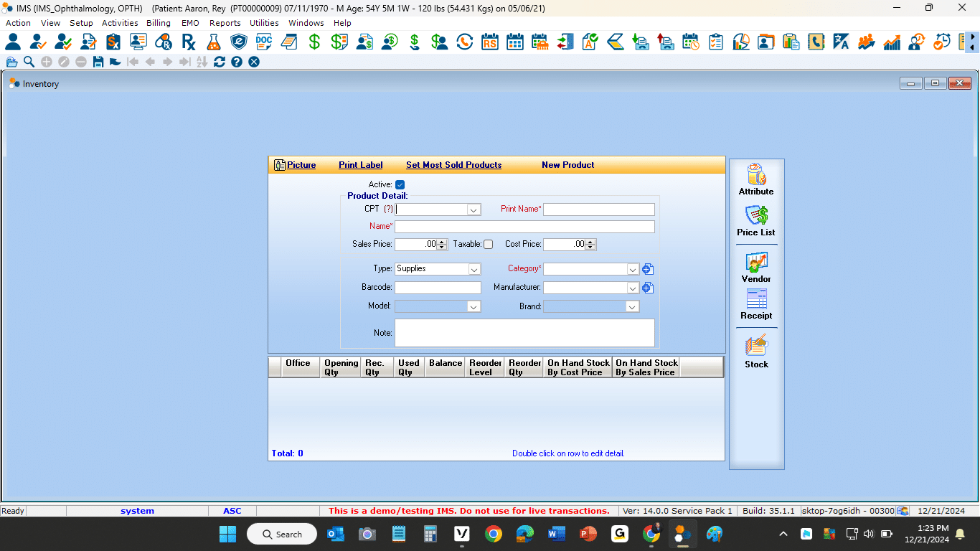Image resolution: width=980 pixels, height=551 pixels.
Task: Click the Save disk icon in toolbar
Action: [x=98, y=62]
